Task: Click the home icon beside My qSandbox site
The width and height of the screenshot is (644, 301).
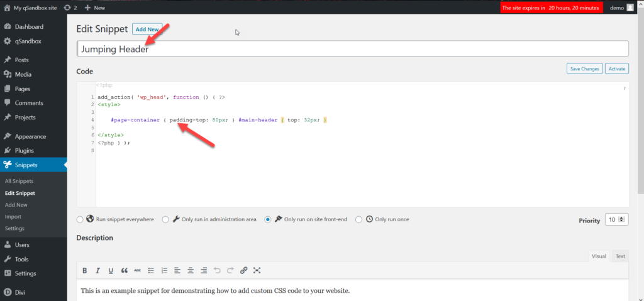Action: point(7,8)
